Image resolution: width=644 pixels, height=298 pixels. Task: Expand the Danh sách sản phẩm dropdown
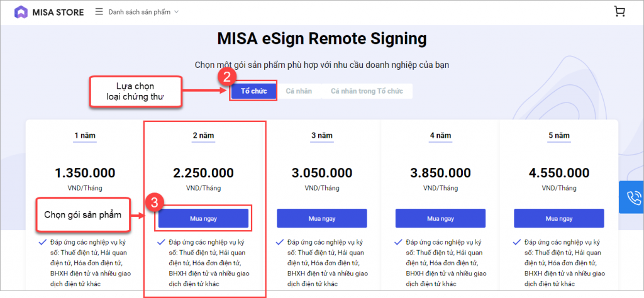click(x=143, y=12)
